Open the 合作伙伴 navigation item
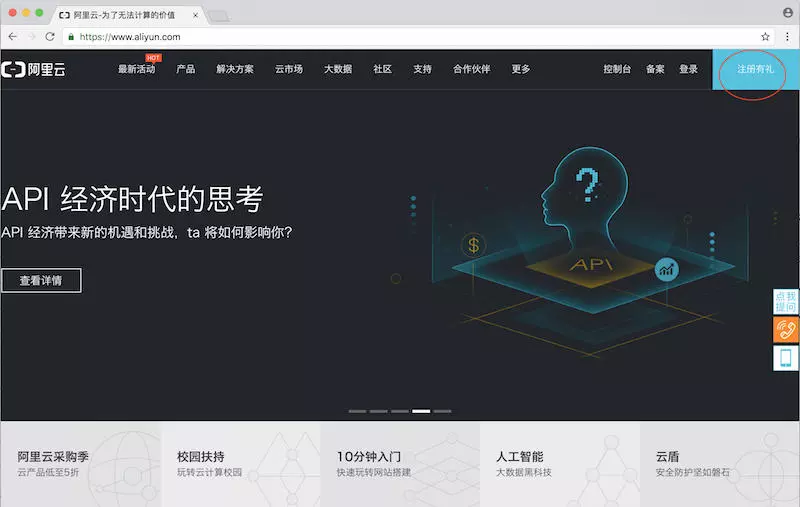Viewport: 800px width, 507px height. [471, 69]
